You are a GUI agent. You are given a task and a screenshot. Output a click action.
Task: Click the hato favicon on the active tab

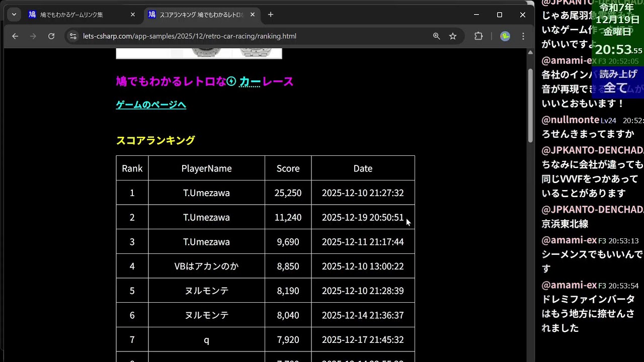[x=151, y=15]
